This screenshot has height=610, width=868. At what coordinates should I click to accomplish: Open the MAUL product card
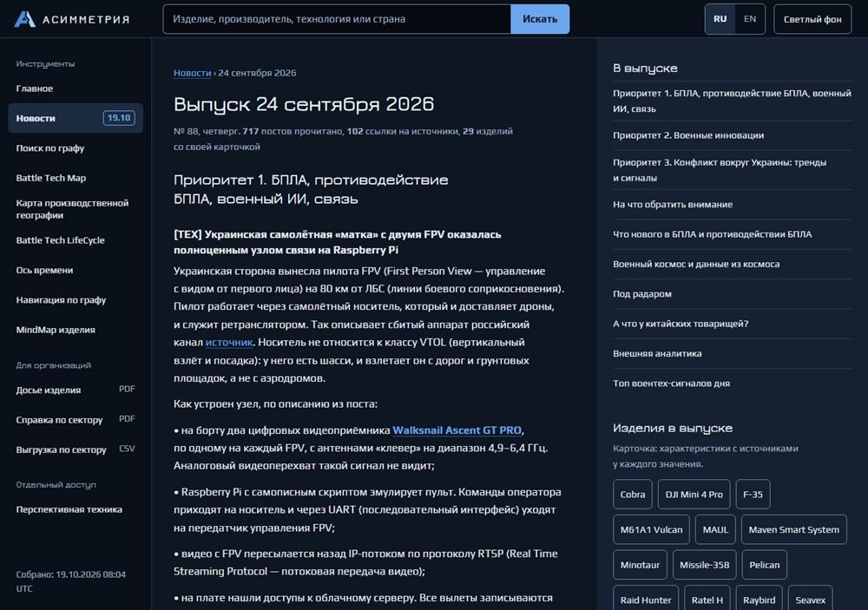point(715,529)
